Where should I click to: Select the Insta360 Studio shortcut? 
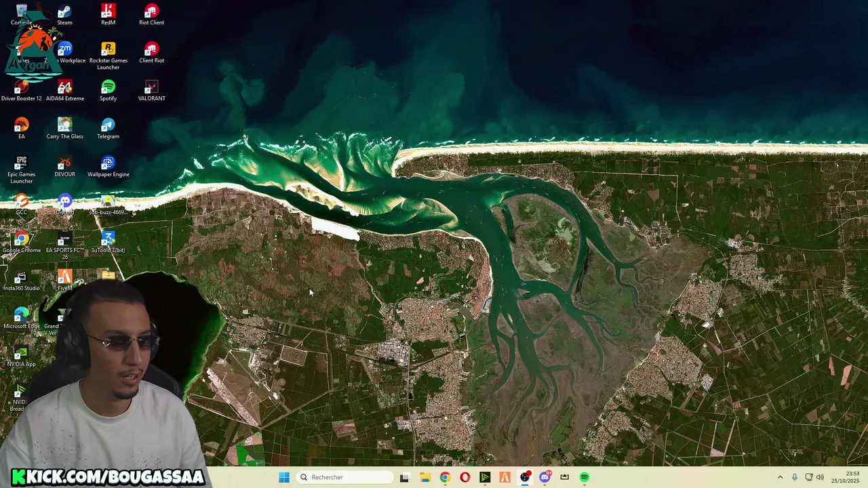pyautogui.click(x=21, y=281)
